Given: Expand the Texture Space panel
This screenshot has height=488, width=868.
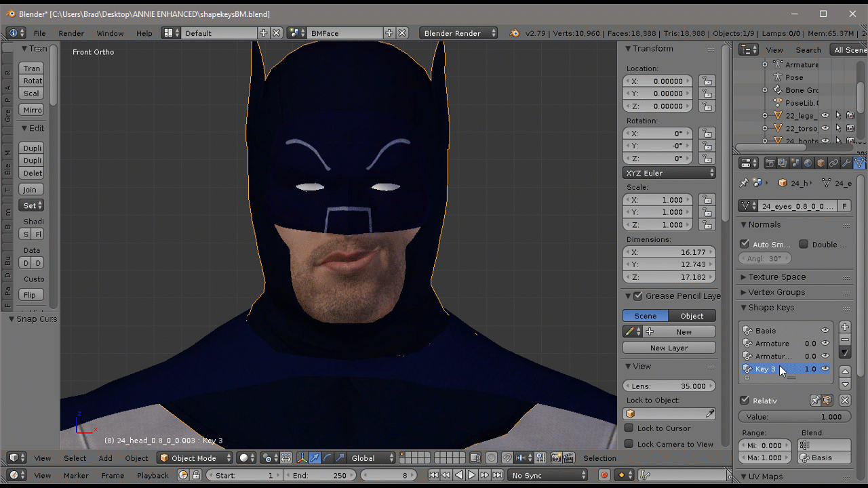Looking at the screenshot, I should tap(776, 277).
